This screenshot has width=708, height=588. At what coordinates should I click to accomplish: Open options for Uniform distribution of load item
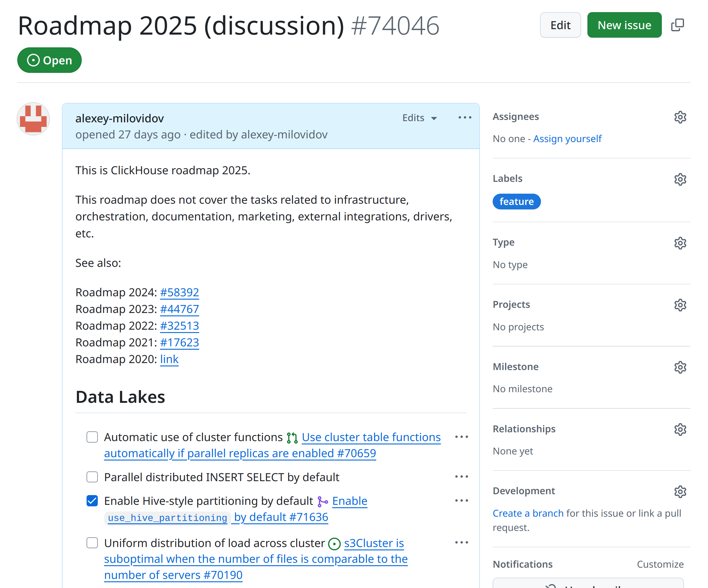tap(462, 542)
